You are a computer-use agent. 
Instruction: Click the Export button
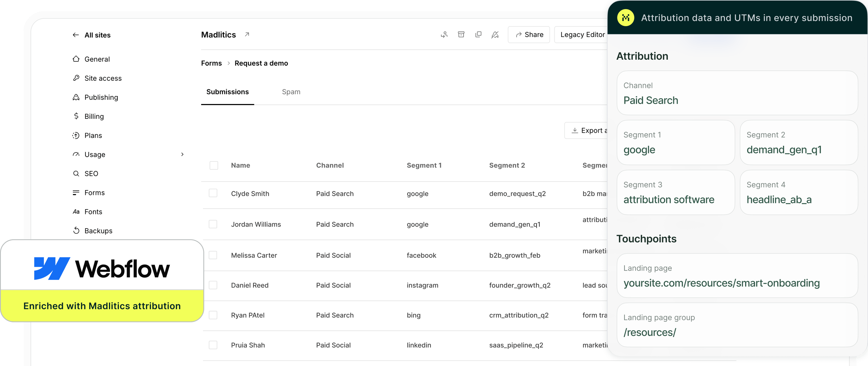tap(586, 130)
